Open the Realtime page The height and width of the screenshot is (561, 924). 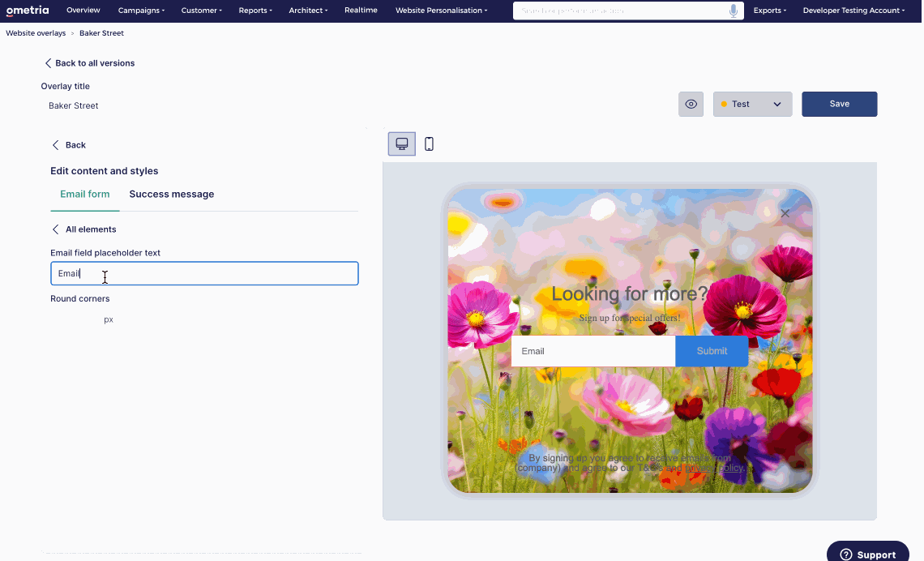[x=361, y=10]
